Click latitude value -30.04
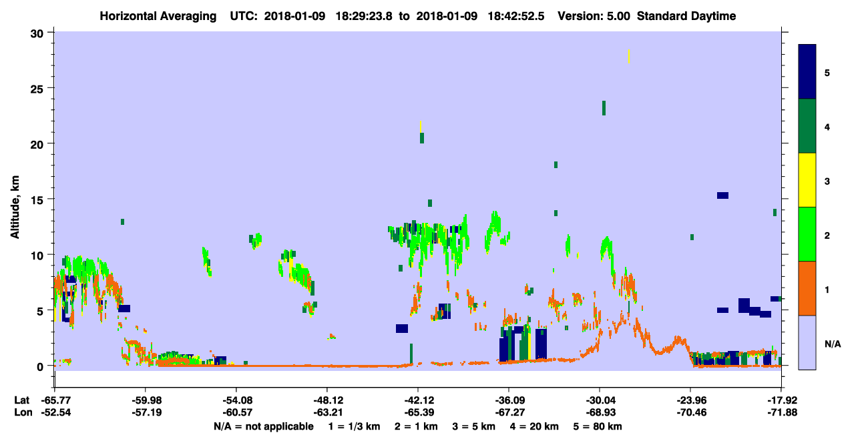 click(600, 400)
